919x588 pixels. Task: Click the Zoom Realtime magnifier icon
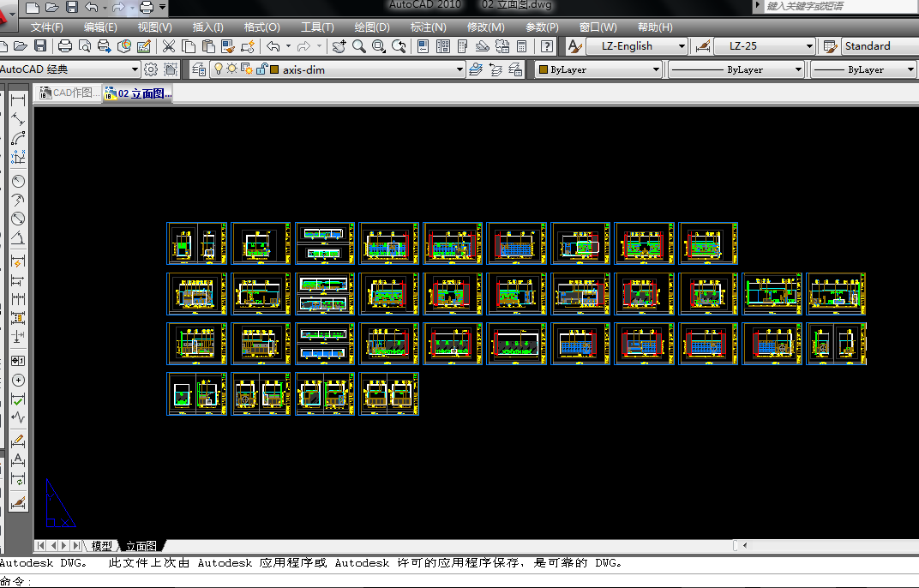(x=358, y=46)
